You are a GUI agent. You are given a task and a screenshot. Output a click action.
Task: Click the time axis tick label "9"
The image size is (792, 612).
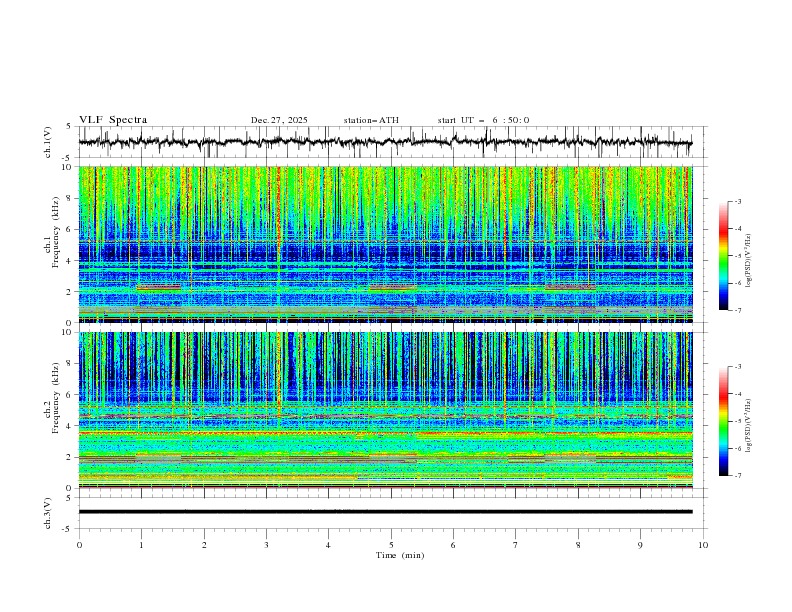pyautogui.click(x=640, y=545)
